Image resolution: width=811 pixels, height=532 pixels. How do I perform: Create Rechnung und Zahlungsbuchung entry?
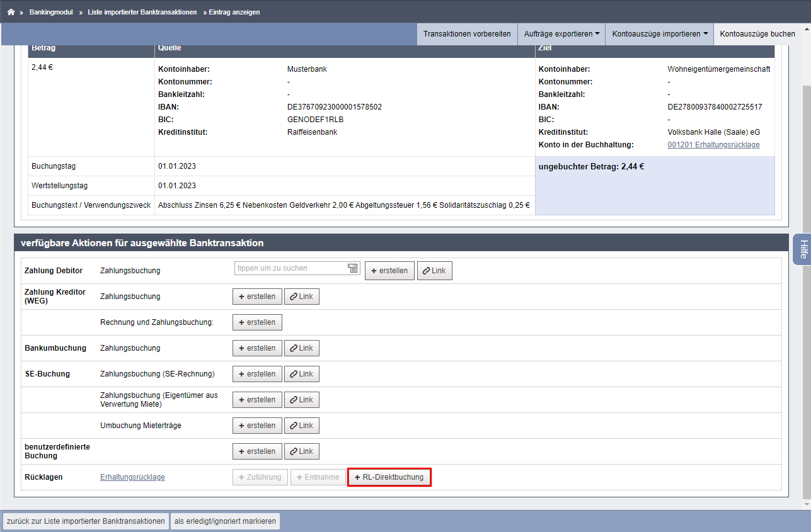tap(257, 322)
